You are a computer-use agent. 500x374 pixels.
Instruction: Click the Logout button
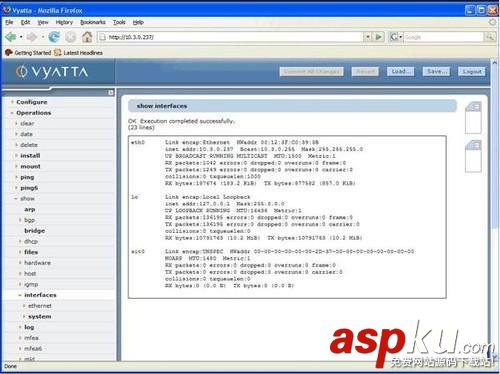tap(472, 71)
